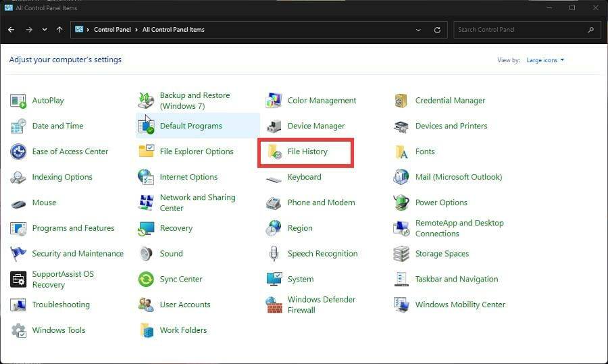Image resolution: width=608 pixels, height=364 pixels.
Task: Click the search magnifier button
Action: (x=591, y=30)
